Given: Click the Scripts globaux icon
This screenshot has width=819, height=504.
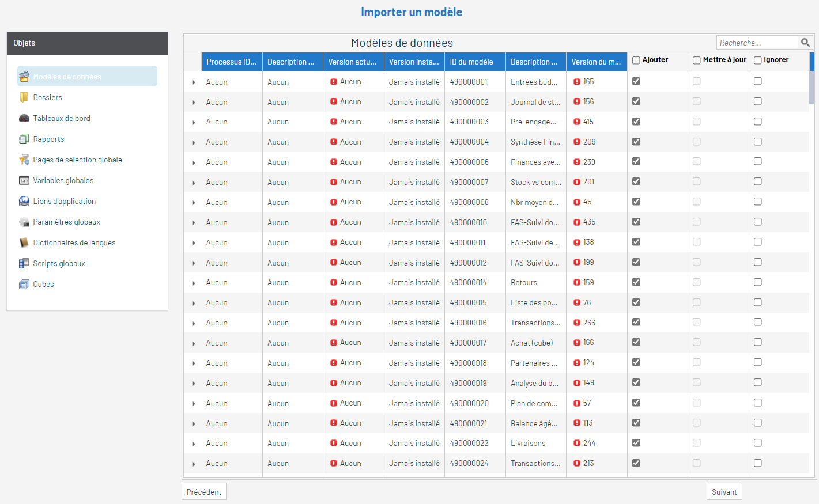Looking at the screenshot, I should [24, 263].
